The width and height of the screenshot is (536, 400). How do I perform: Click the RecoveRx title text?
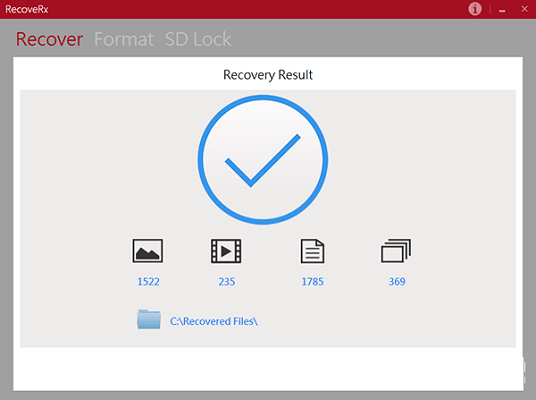(27, 9)
